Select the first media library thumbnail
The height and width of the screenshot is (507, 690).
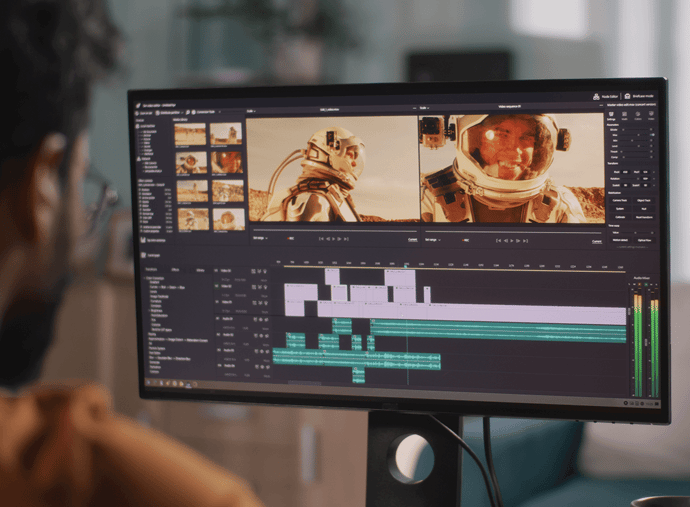[x=190, y=134]
